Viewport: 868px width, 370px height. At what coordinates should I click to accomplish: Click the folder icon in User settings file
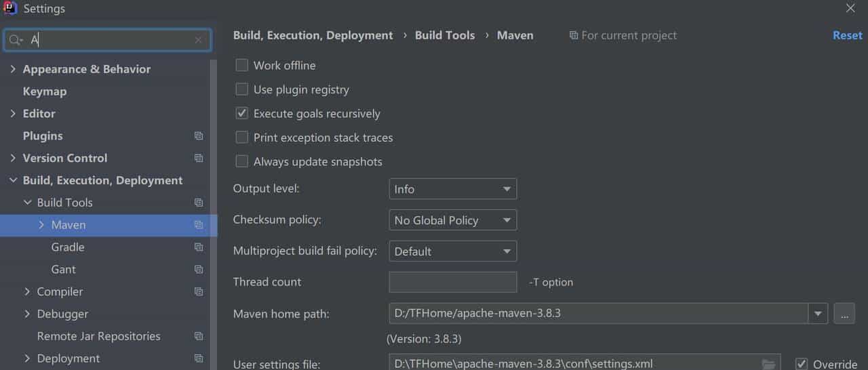click(768, 364)
